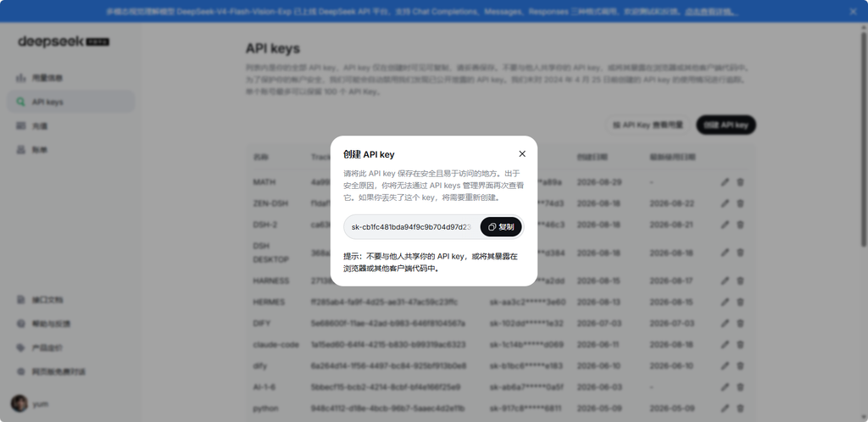
Task: Open the yum user account avatar
Action: click(x=19, y=403)
